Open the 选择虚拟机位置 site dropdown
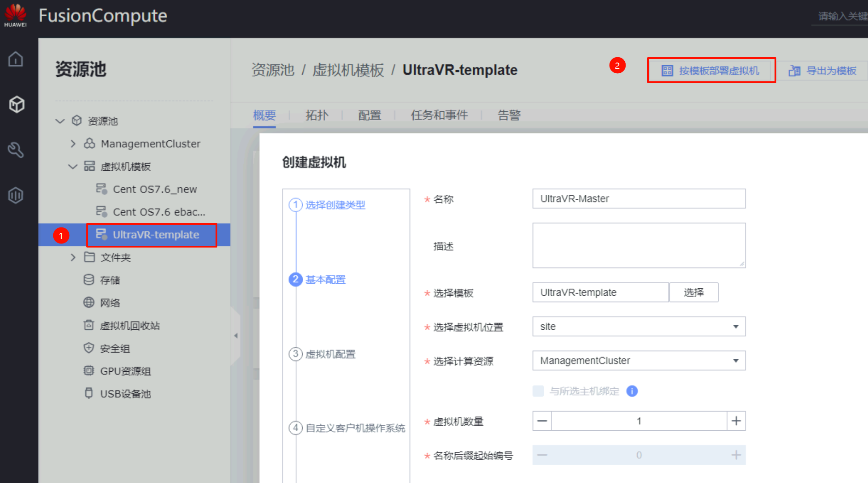This screenshot has width=868, height=483. 639,327
